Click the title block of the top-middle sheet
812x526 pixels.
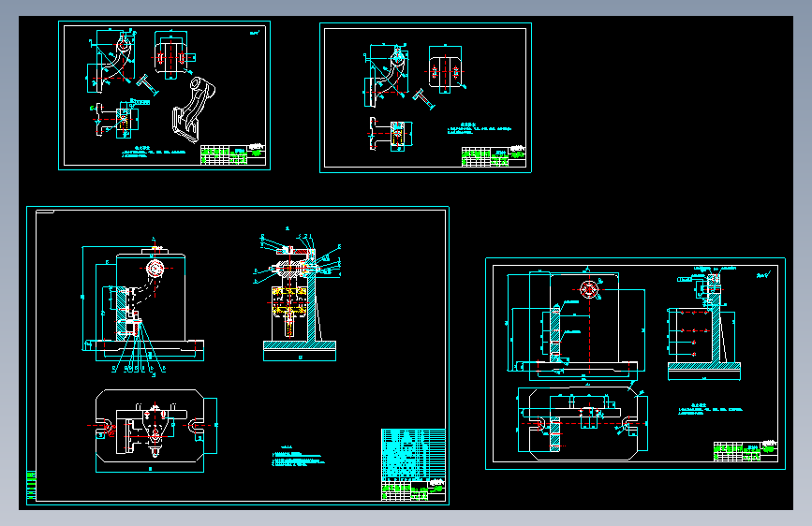(494, 157)
